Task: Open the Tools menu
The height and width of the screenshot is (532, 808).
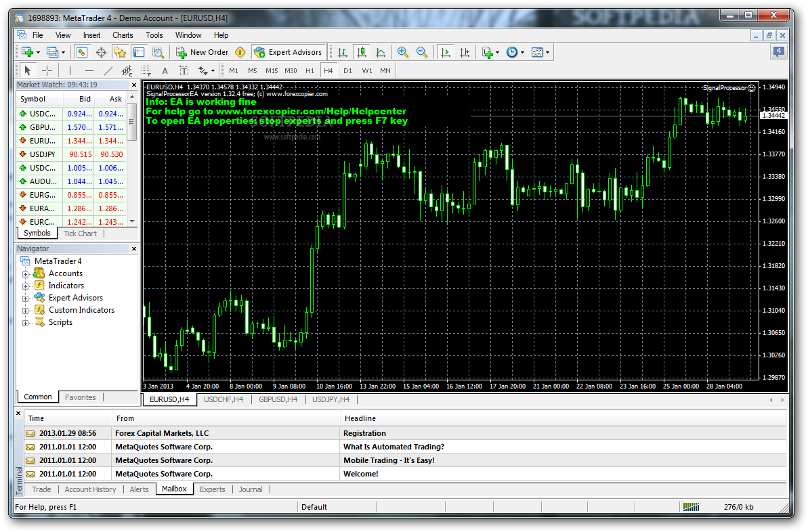Action: tap(154, 35)
